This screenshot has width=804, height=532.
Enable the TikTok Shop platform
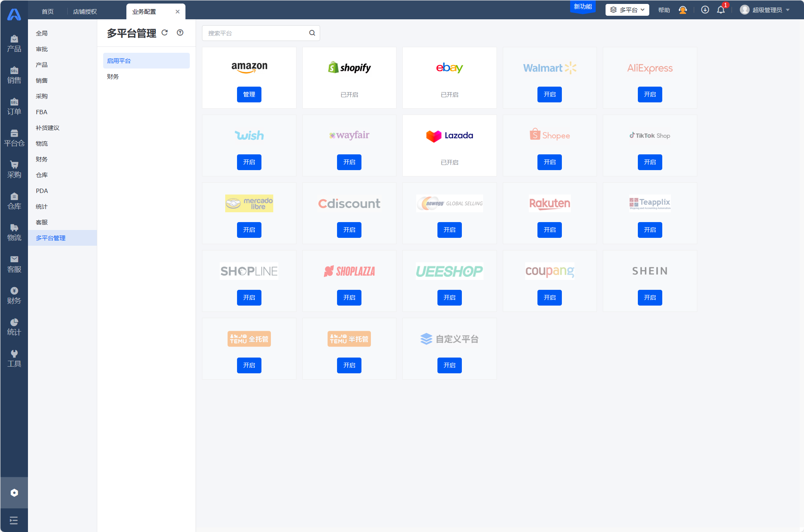click(x=650, y=162)
